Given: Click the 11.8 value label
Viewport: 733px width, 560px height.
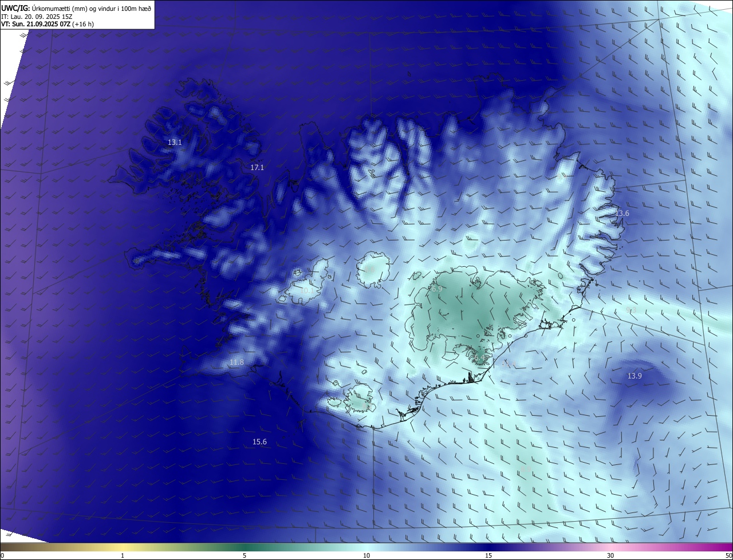Looking at the screenshot, I should pyautogui.click(x=237, y=362).
